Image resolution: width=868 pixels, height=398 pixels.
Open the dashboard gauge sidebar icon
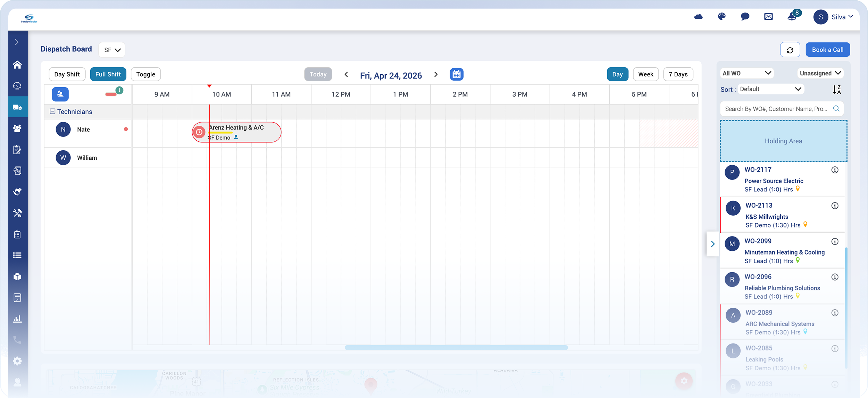point(17,86)
